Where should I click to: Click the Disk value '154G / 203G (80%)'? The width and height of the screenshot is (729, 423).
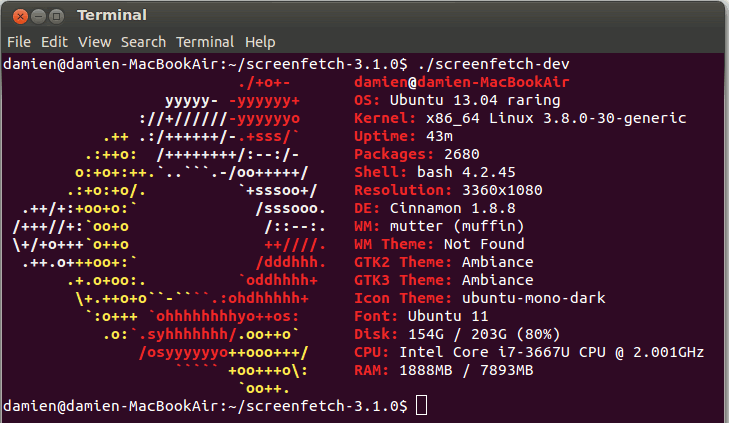(x=484, y=335)
